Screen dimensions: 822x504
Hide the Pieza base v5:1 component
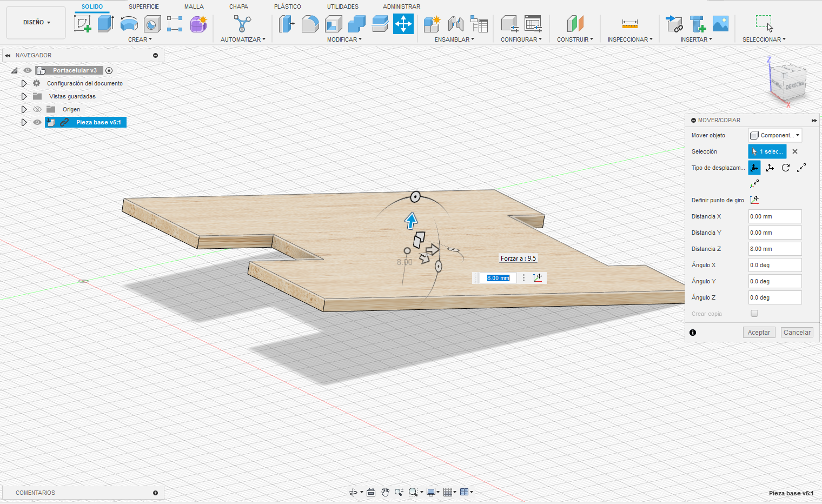point(37,122)
